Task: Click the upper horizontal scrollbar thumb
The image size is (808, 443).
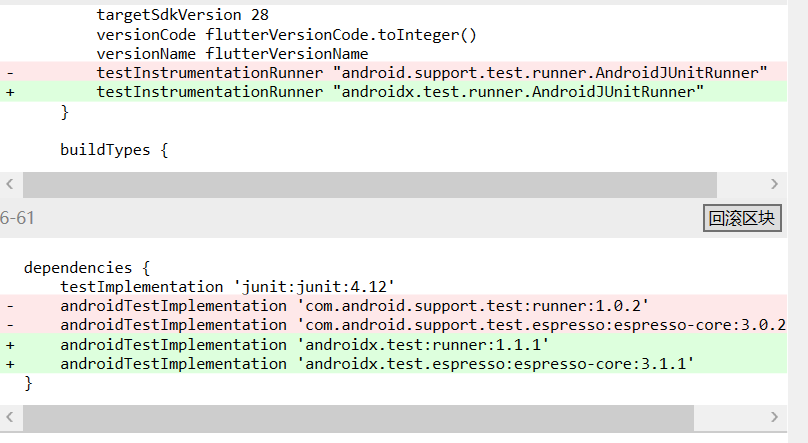Action: coord(369,184)
